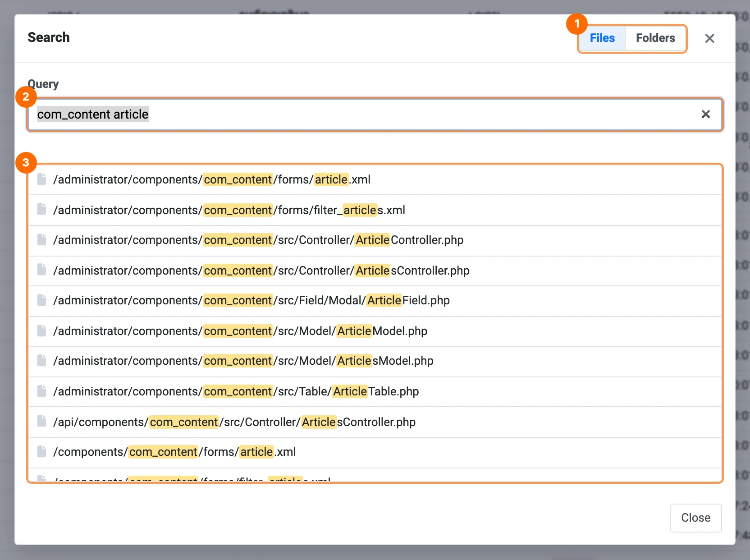Open /components/com_content/forms/article.xml result

[x=375, y=452]
